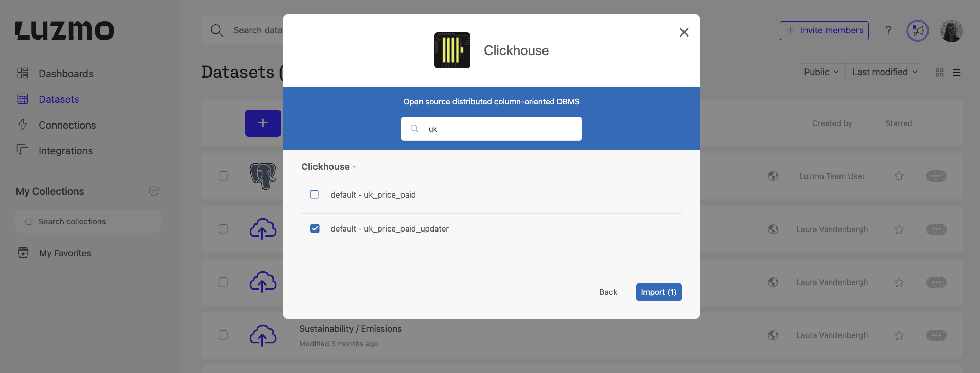
Task: Click the Clickhouse logo icon
Action: pyautogui.click(x=452, y=50)
